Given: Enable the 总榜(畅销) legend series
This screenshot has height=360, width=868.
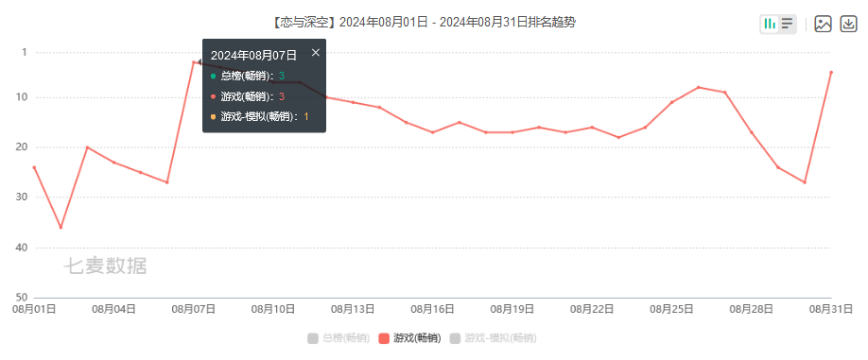Looking at the screenshot, I should [x=339, y=338].
